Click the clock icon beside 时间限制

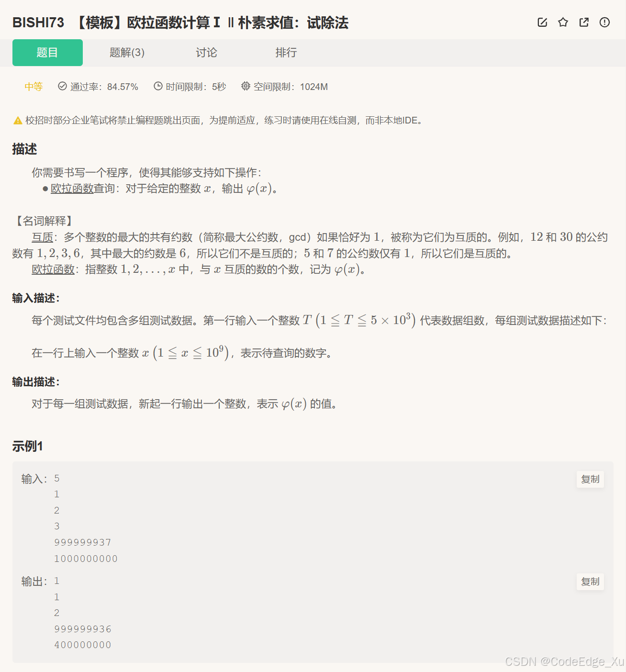click(x=158, y=86)
